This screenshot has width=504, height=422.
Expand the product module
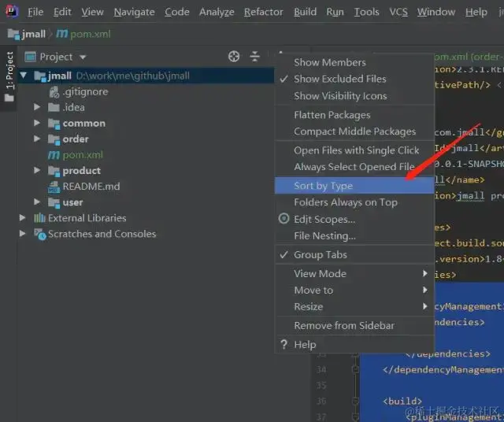[37, 170]
